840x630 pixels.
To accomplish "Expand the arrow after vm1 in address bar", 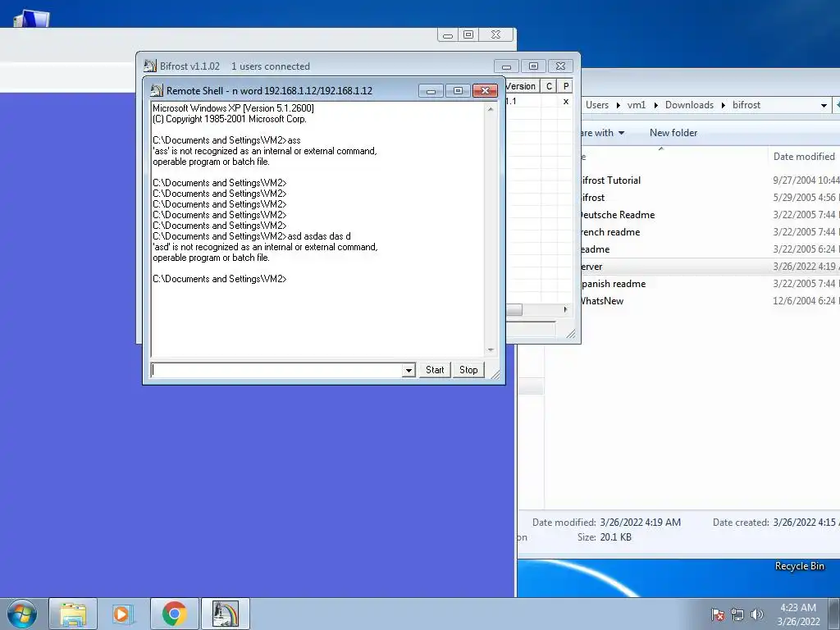I will 655,105.
